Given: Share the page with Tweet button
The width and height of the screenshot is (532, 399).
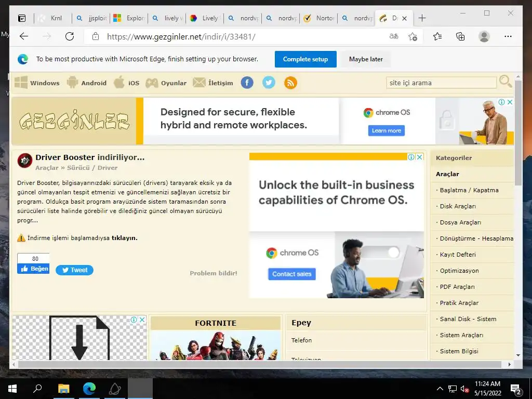Looking at the screenshot, I should coord(74,270).
